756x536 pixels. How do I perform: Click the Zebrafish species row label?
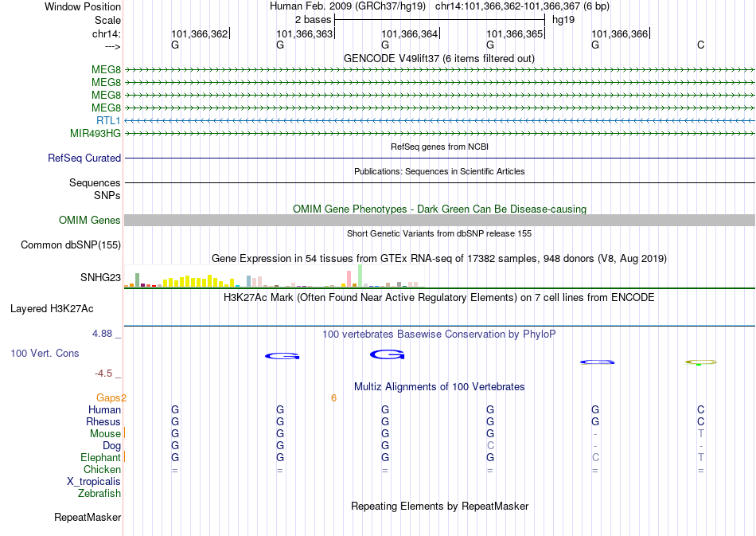pyautogui.click(x=99, y=494)
